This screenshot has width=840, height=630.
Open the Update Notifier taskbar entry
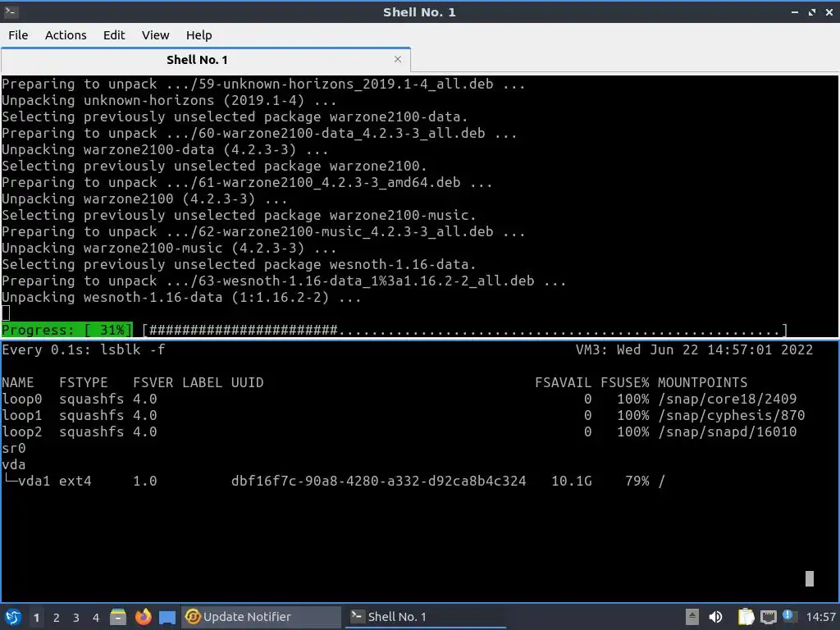coord(262,617)
